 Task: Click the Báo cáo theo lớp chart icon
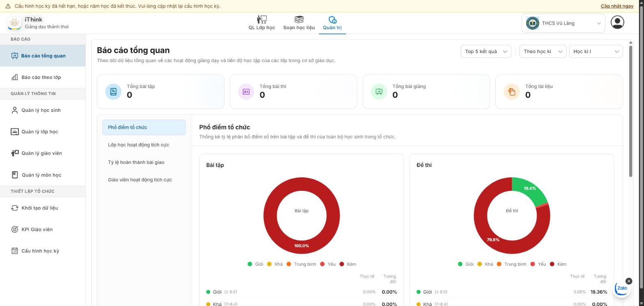[x=15, y=77]
